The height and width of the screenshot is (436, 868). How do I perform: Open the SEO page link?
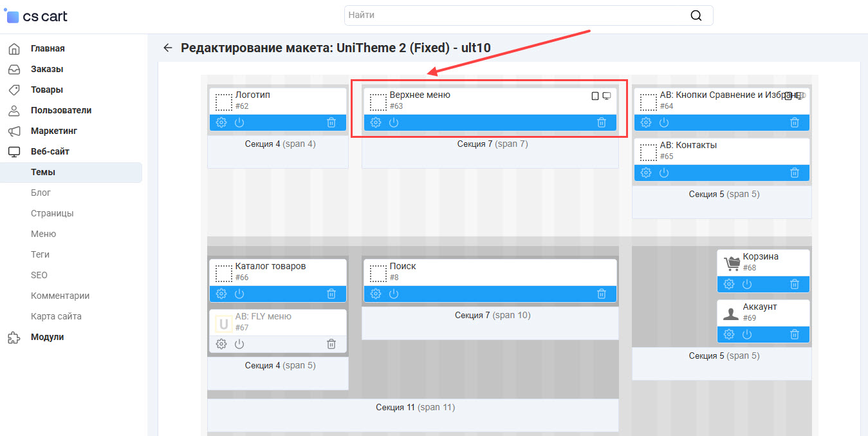pyautogui.click(x=39, y=275)
